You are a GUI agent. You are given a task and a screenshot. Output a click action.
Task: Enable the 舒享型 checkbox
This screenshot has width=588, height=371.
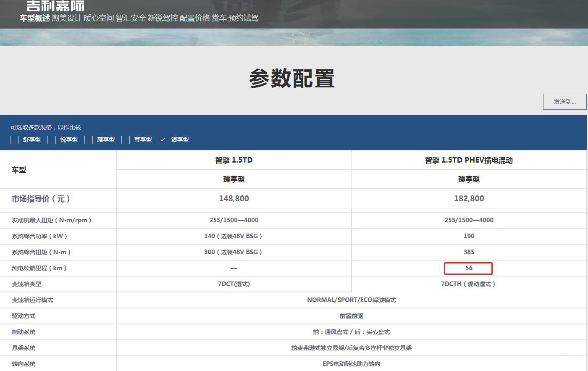15,140
